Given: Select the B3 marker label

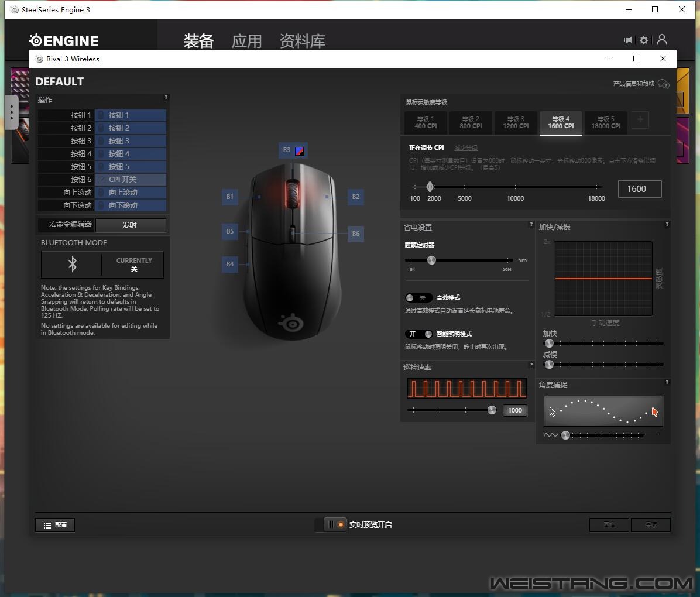Looking at the screenshot, I should tap(287, 150).
